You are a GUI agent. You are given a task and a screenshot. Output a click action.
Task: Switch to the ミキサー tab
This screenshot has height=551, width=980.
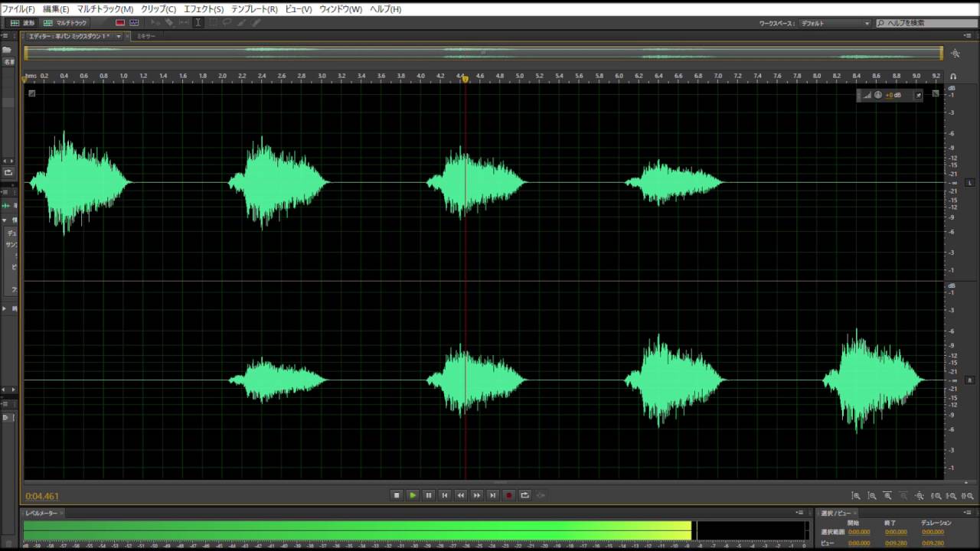(x=145, y=36)
